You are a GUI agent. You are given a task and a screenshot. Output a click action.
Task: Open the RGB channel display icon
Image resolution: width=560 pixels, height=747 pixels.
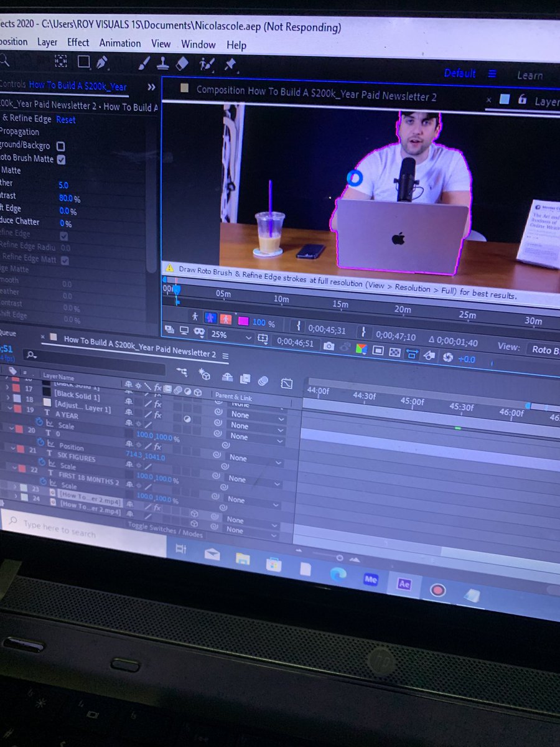coord(362,348)
